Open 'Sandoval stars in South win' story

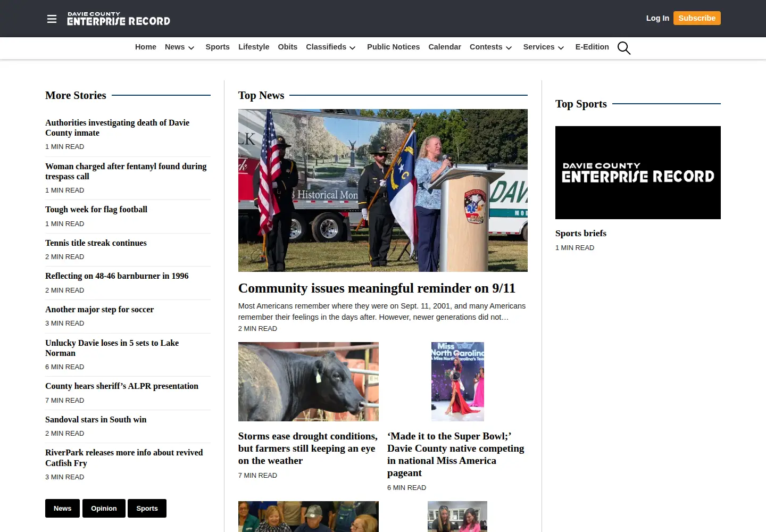96,420
